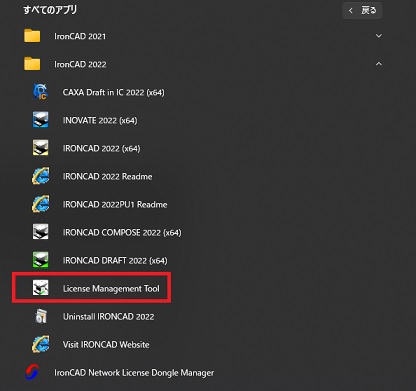Click the IRONCAD 2022 Readme browser icon
This screenshot has height=391, width=416.
tap(40, 176)
